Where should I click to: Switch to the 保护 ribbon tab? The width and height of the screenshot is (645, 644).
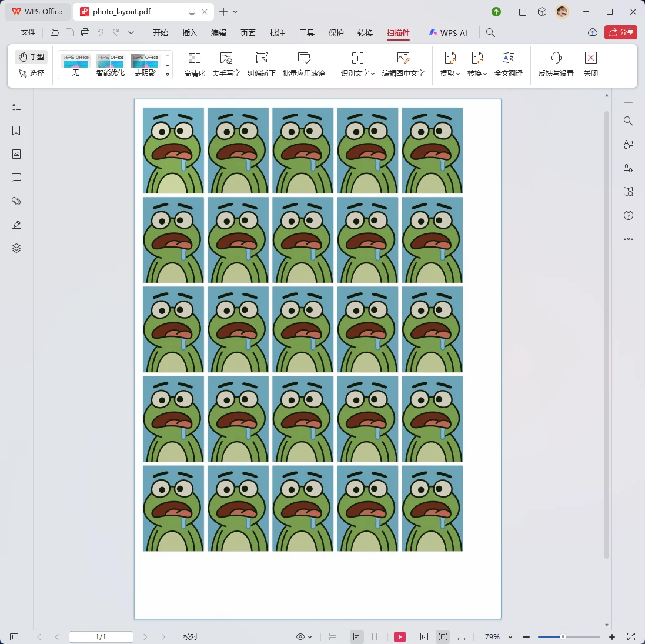[336, 33]
